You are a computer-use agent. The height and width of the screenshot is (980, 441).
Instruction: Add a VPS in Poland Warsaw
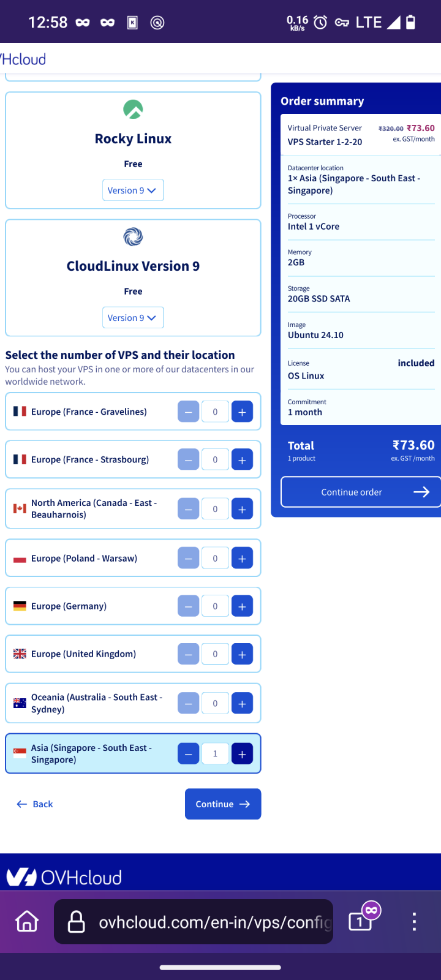(242, 559)
